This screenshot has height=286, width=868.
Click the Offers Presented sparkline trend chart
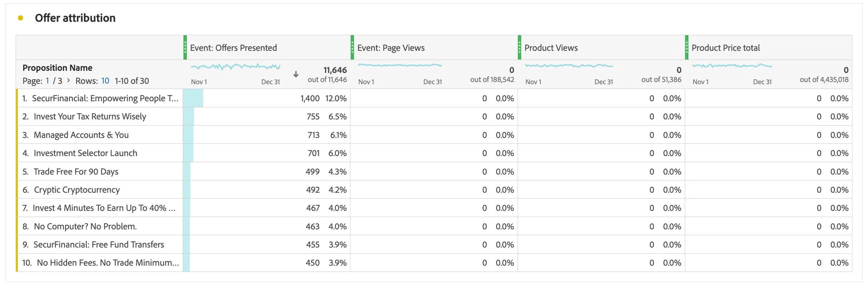click(x=236, y=67)
